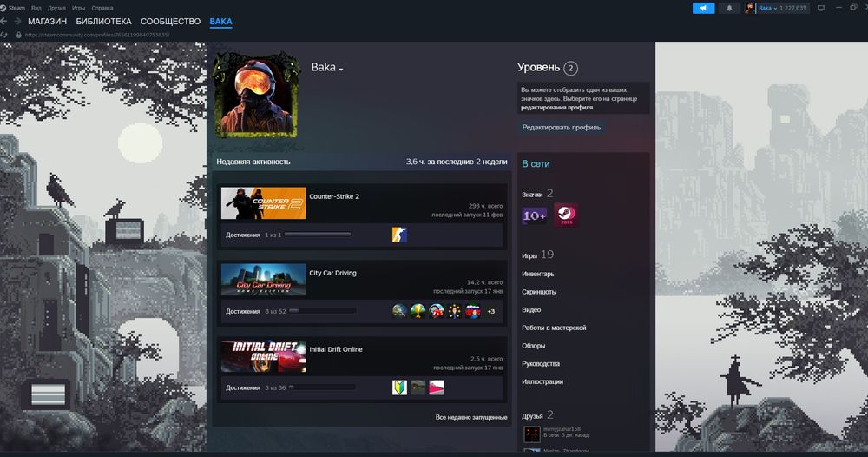Click Counter-Strike 2 game title

point(334,196)
